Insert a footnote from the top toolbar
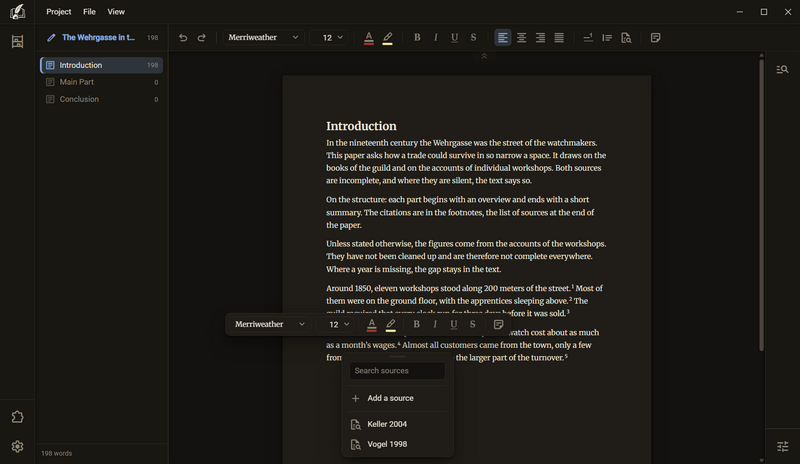This screenshot has height=464, width=800. point(588,38)
